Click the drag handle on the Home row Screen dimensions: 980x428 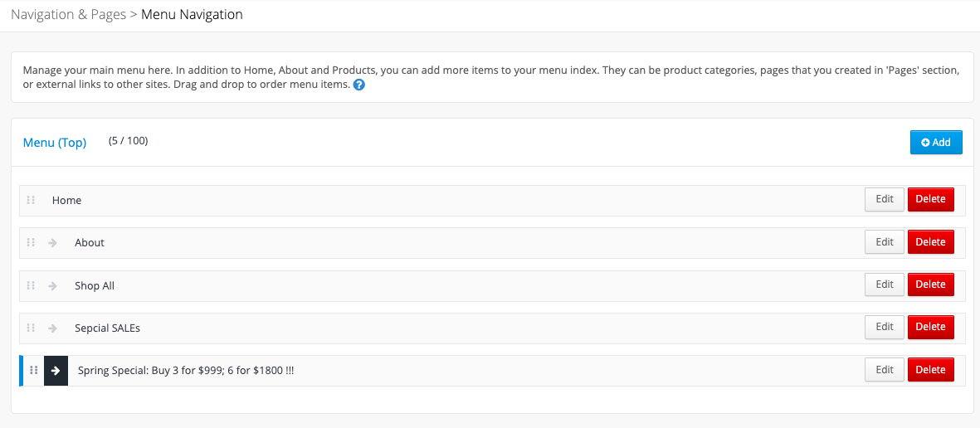tap(31, 200)
